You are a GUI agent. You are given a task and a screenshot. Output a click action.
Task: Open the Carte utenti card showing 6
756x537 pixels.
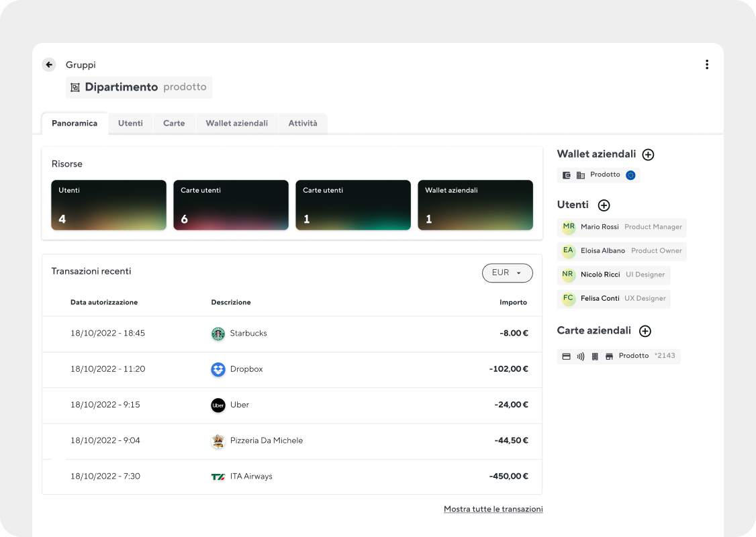click(231, 205)
